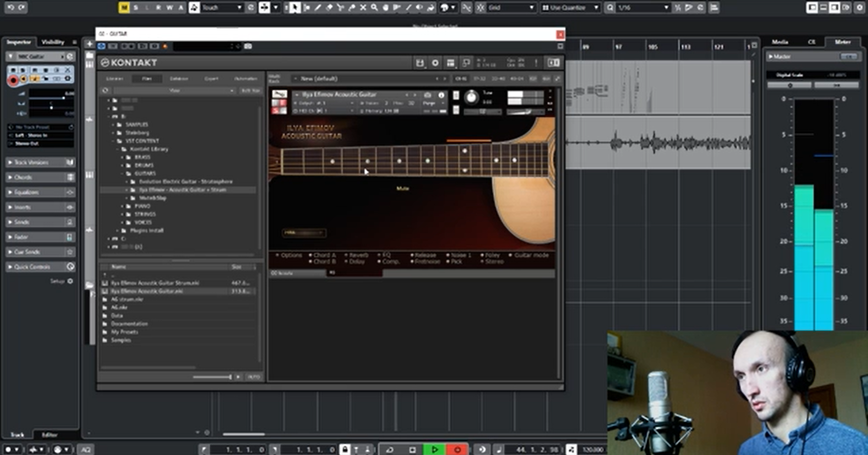Open the Touch automation mode dropdown
This screenshot has width=868, height=455.
point(222,8)
